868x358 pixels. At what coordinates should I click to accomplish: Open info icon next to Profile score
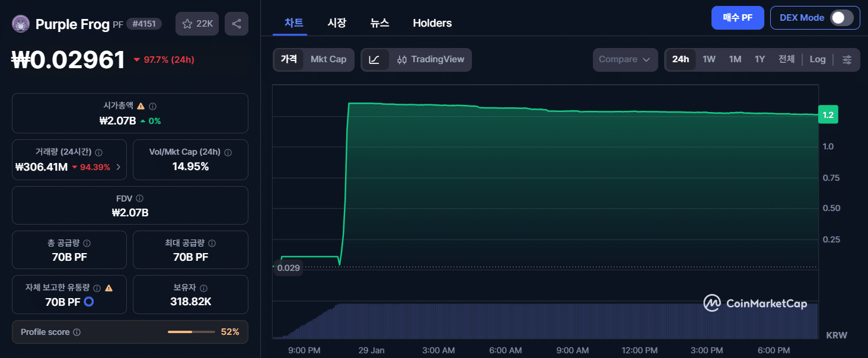(x=77, y=333)
